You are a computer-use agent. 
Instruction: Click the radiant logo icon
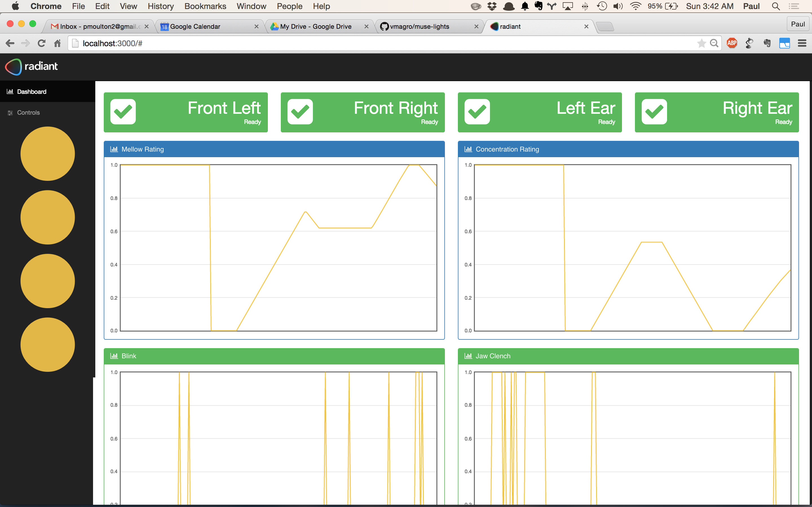[14, 67]
